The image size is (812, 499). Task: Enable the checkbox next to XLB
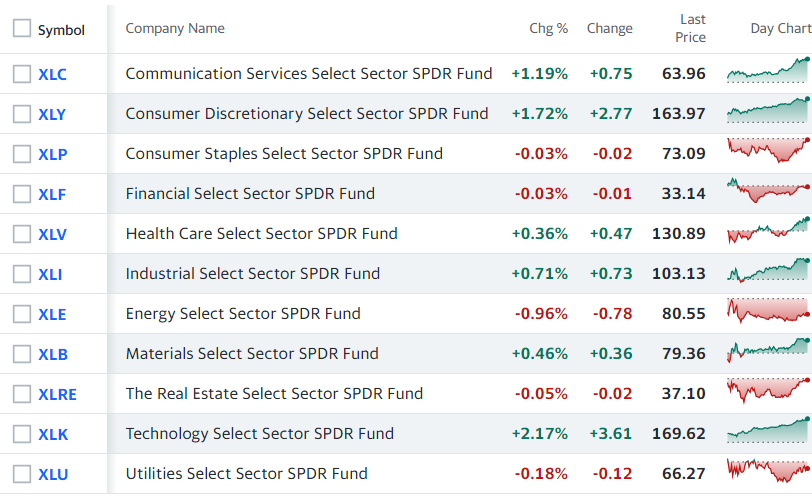click(x=22, y=354)
